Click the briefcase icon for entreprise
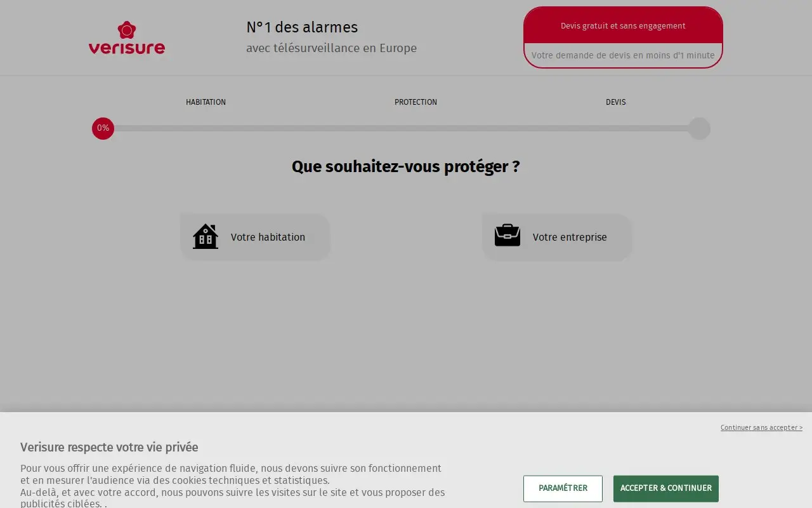Screen dimensions: 812x508 [507, 236]
